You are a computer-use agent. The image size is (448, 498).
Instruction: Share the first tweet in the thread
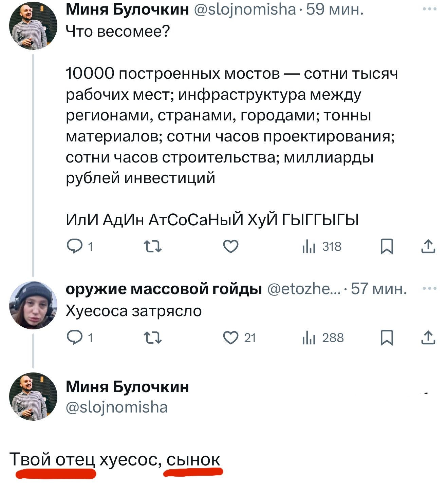pyautogui.click(x=428, y=247)
